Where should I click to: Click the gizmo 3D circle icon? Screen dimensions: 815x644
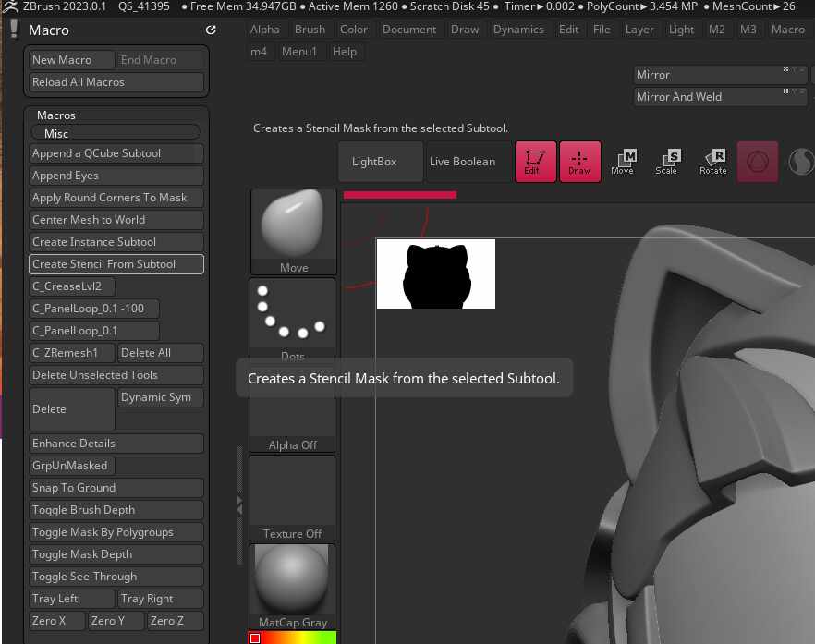(758, 162)
